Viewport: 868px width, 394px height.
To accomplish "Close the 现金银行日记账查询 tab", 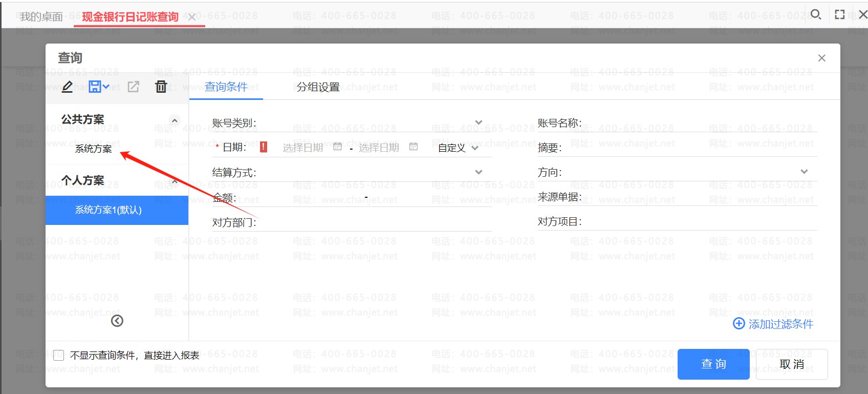I will pyautogui.click(x=192, y=17).
